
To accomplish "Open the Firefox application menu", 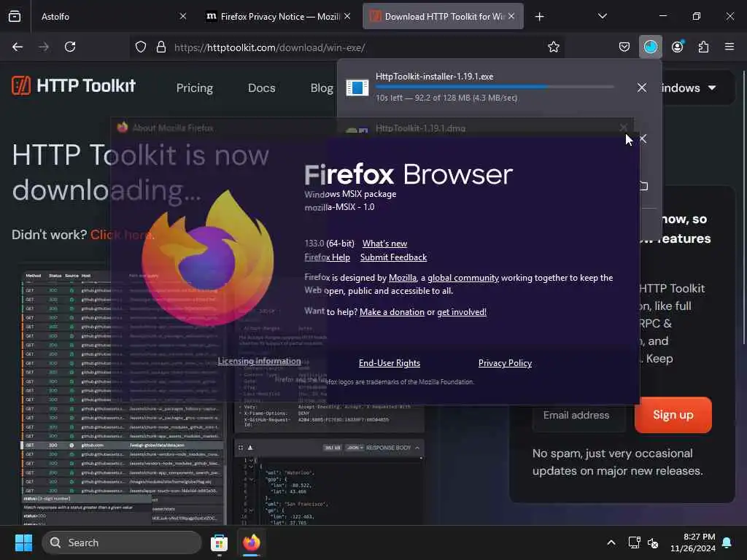I will (729, 47).
